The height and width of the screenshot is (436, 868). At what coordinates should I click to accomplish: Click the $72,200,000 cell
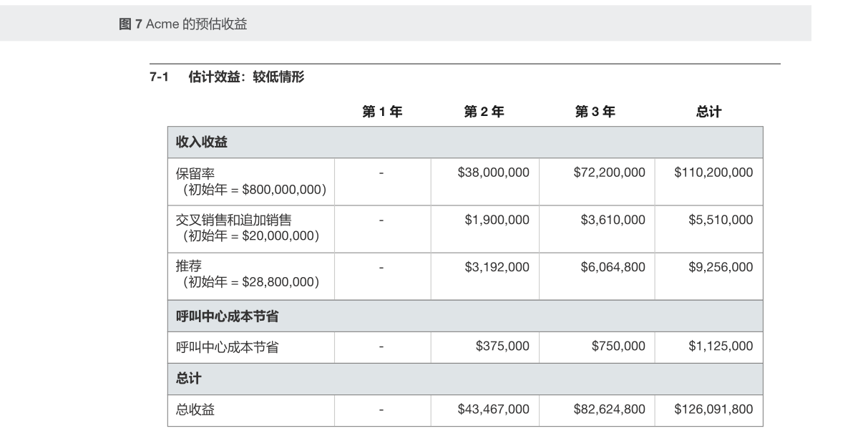(x=609, y=173)
